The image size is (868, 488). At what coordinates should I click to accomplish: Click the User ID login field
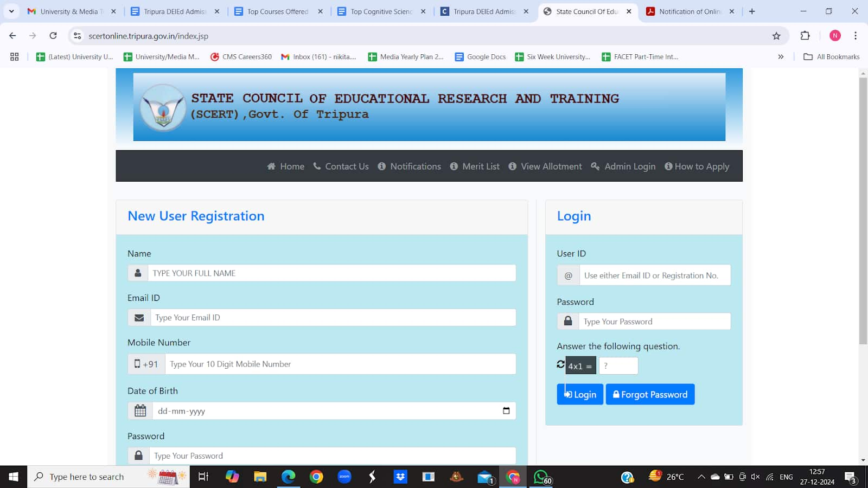coord(655,275)
